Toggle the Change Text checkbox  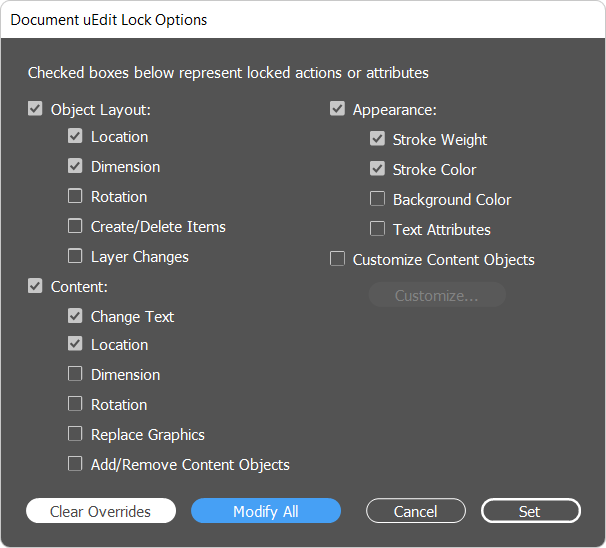(75, 316)
